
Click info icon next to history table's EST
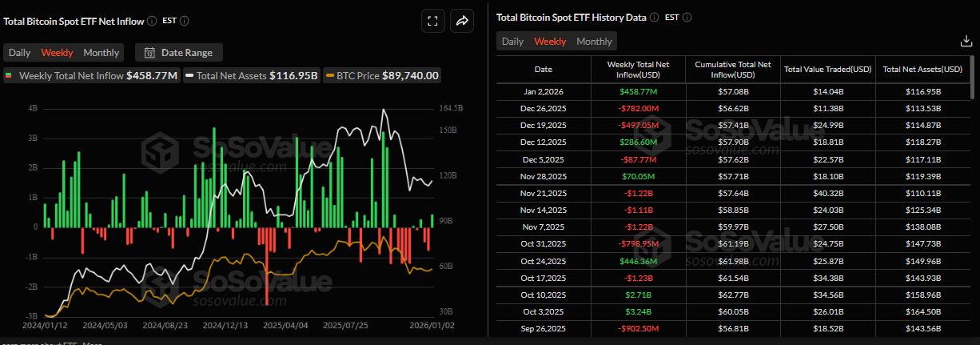point(687,17)
